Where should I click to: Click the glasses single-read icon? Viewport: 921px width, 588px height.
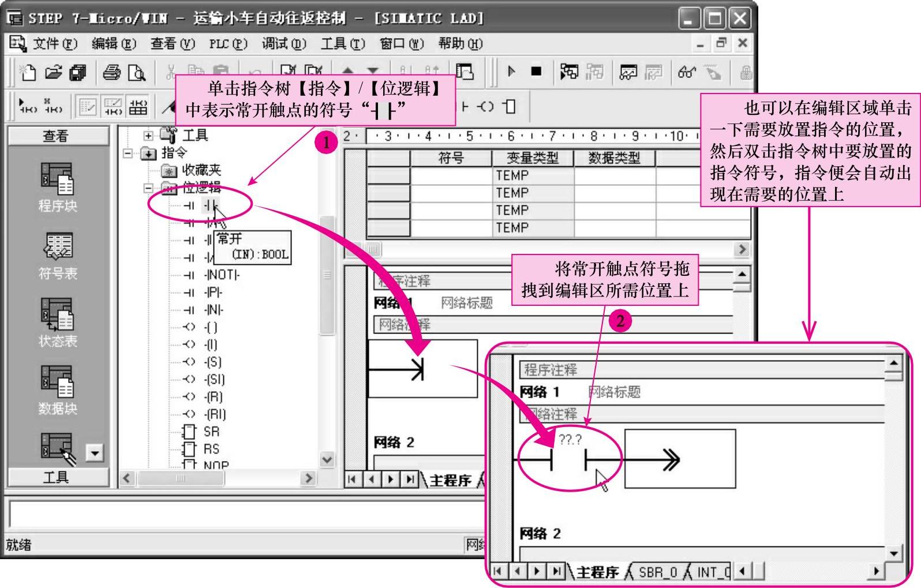coord(687,72)
